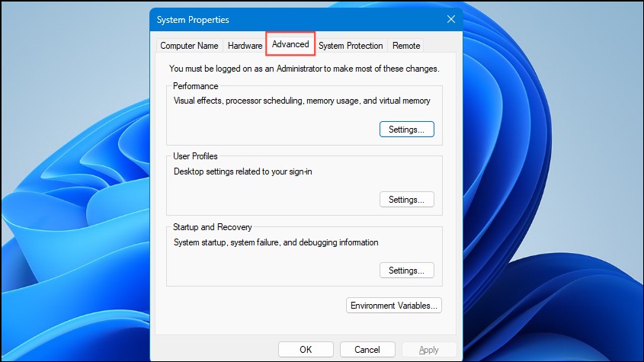Open the Remote tab
644x362 pixels.
(405, 46)
